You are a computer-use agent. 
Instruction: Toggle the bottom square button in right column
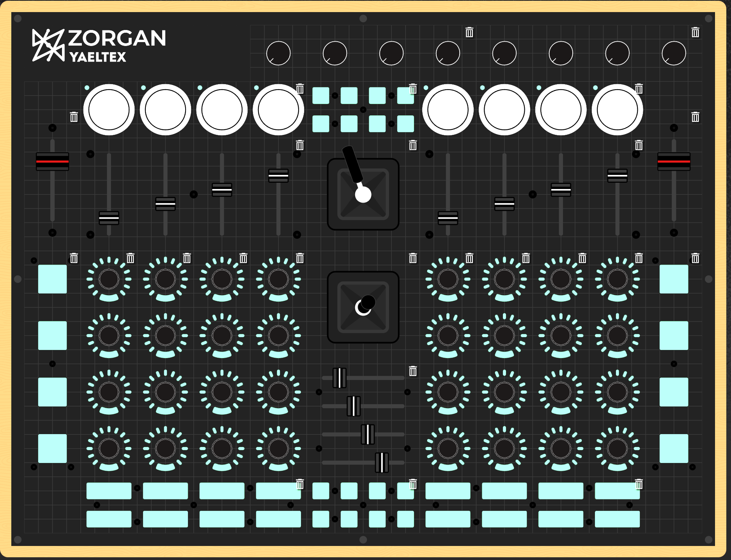coord(674,449)
